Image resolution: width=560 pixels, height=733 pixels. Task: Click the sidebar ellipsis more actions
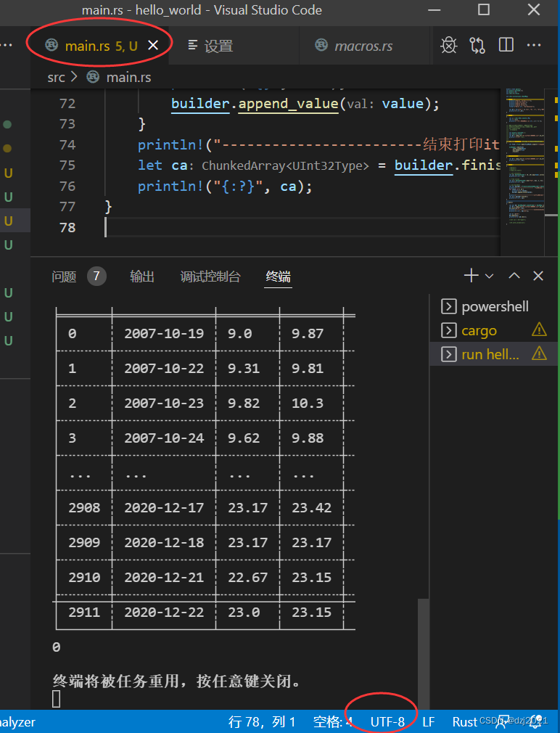(x=7, y=45)
